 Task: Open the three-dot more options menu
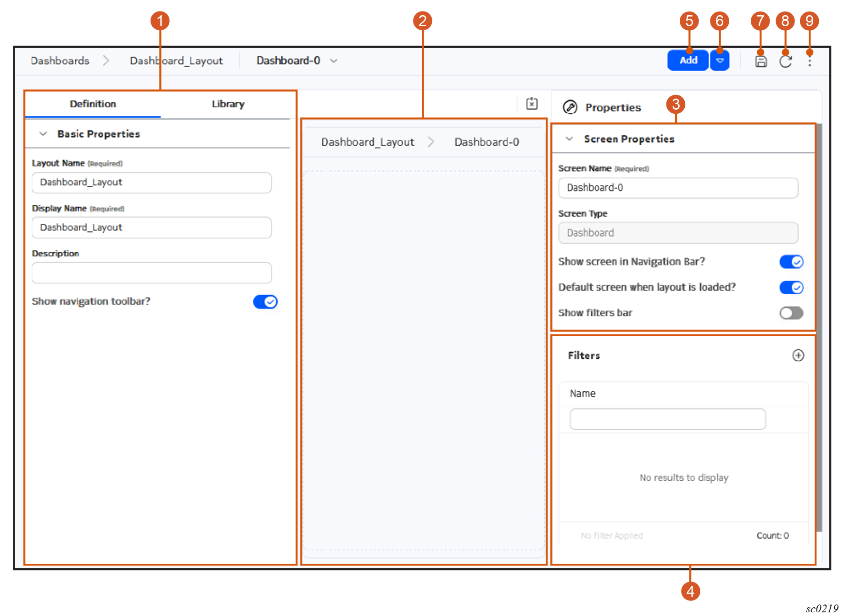click(x=810, y=61)
